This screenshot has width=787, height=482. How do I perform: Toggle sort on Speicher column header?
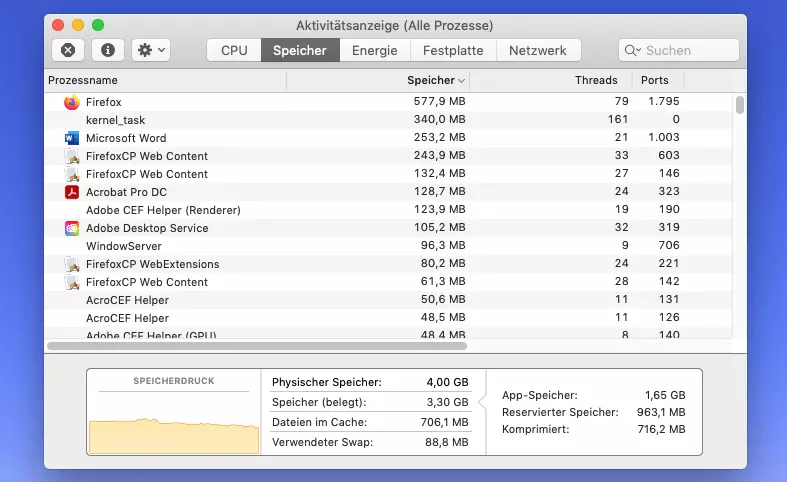[378, 80]
